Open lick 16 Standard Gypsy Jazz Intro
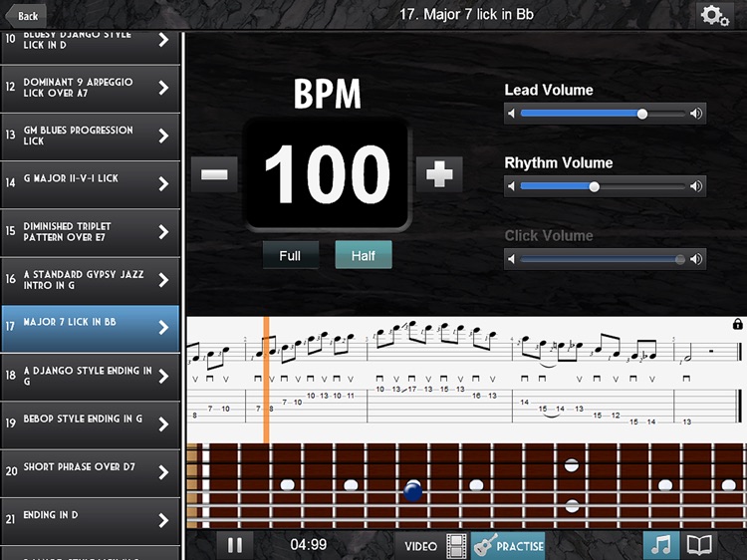The image size is (747, 560). pyautogui.click(x=90, y=281)
